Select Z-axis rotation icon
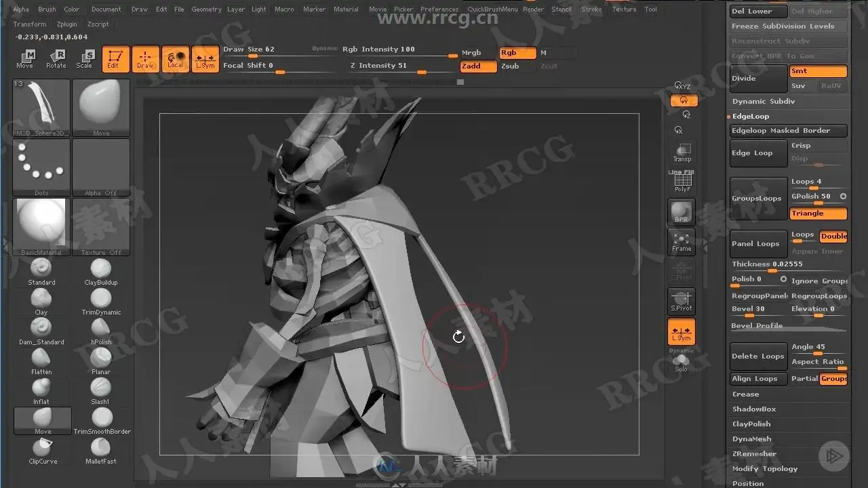The height and width of the screenshot is (488, 868). (x=686, y=115)
